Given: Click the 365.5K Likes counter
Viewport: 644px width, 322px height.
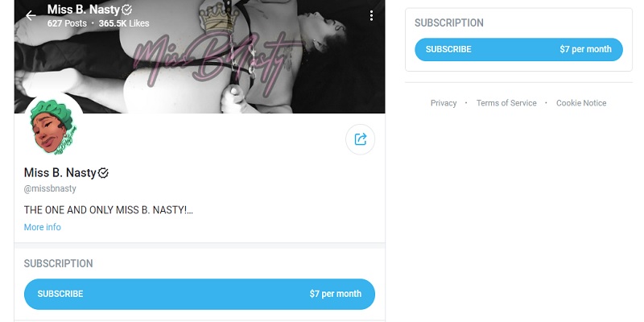Looking at the screenshot, I should tap(124, 23).
